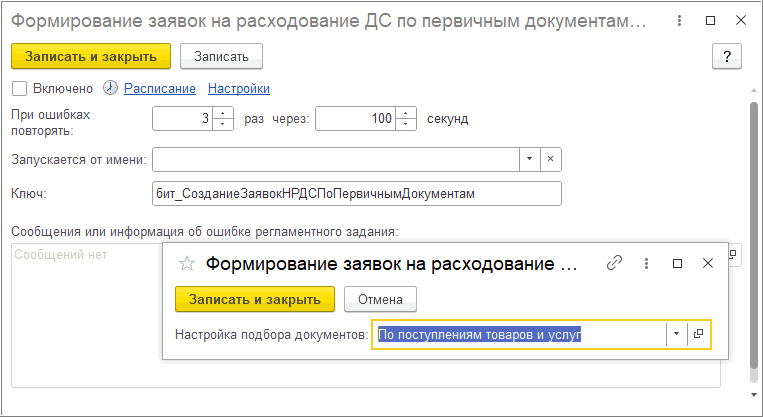763x417 pixels.
Task: Open main window's three-dot more menu
Action: [x=680, y=20]
